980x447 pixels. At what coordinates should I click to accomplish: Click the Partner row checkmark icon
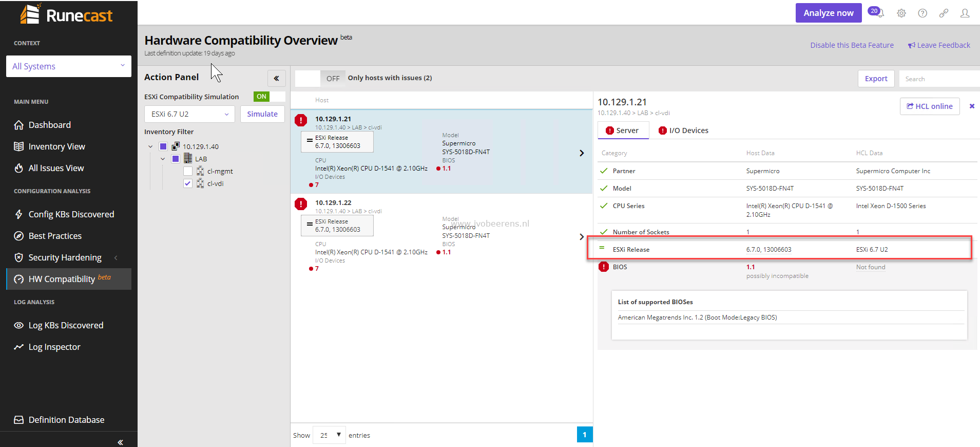[x=604, y=171]
